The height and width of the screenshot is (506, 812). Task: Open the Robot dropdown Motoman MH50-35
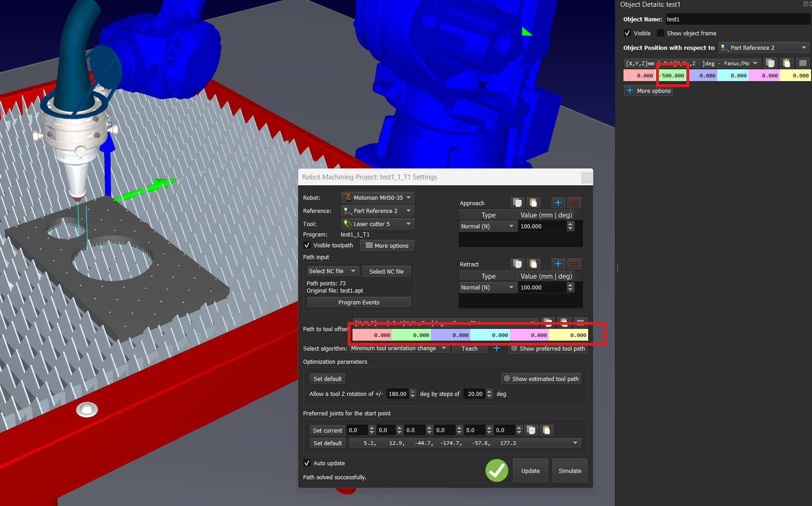(x=377, y=198)
